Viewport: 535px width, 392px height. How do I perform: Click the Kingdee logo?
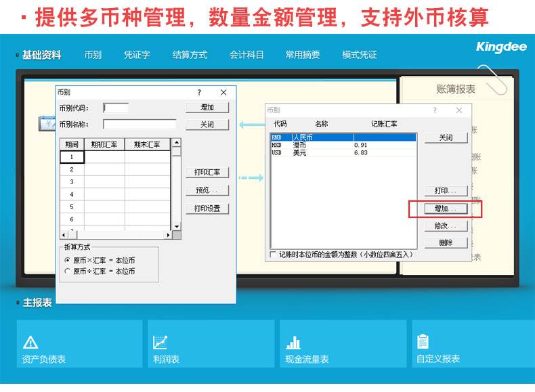click(x=500, y=47)
